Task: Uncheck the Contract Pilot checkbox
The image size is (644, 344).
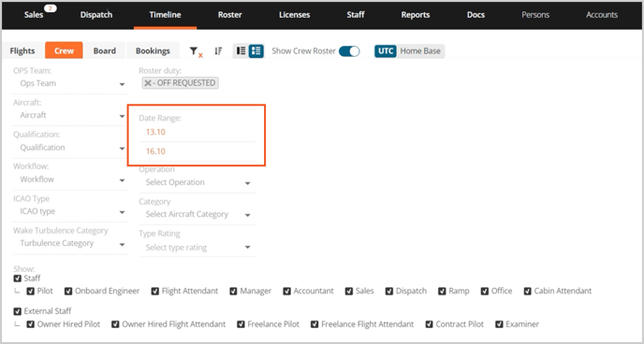Action: coord(430,324)
